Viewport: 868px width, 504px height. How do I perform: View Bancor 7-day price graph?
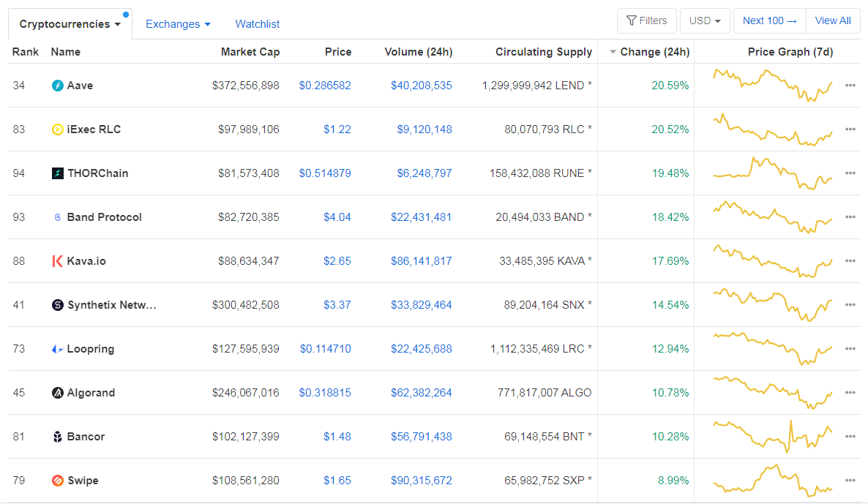tap(773, 437)
